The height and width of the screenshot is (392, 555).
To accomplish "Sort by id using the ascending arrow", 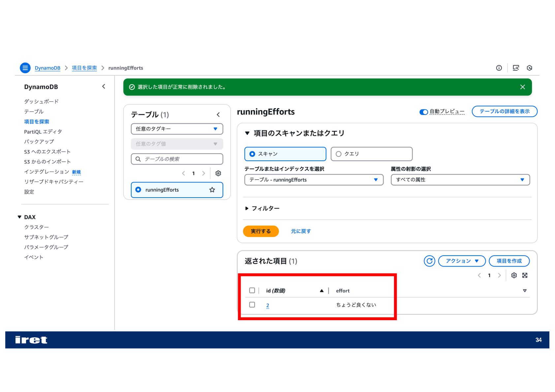I will (322, 291).
